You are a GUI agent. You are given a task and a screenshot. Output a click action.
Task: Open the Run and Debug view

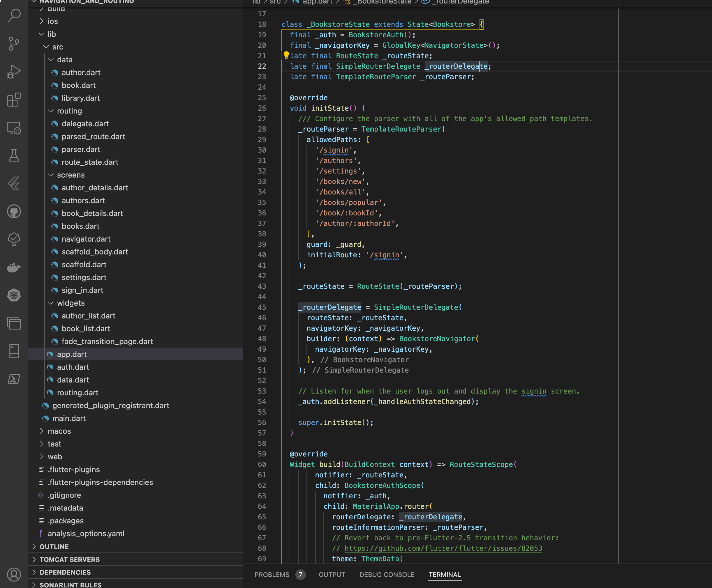coord(14,72)
